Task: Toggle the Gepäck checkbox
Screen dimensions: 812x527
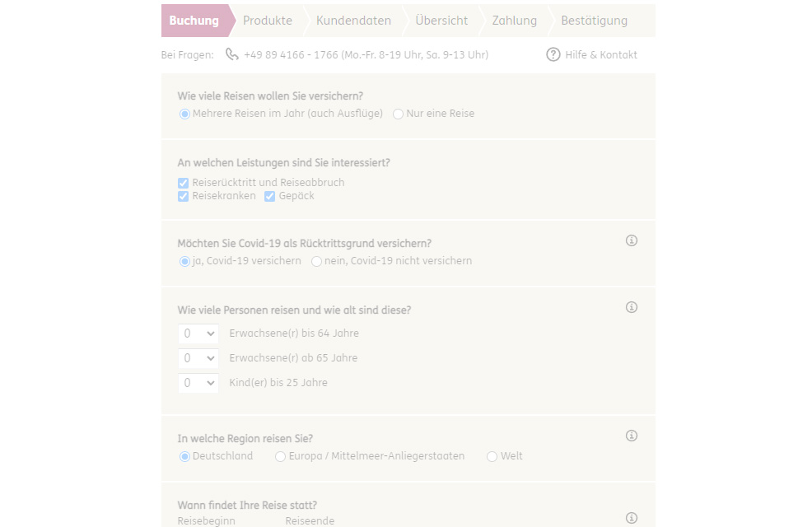Action: tap(270, 196)
